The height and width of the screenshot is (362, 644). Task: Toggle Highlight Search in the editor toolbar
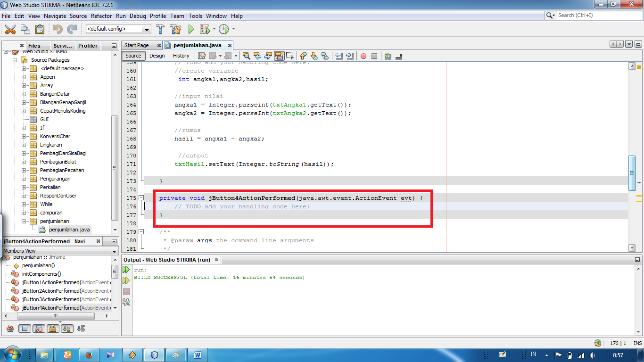click(280, 56)
